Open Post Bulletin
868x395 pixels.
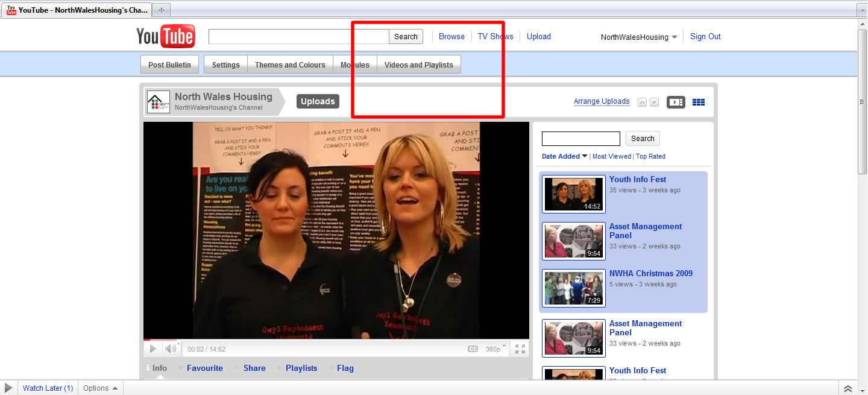[169, 65]
